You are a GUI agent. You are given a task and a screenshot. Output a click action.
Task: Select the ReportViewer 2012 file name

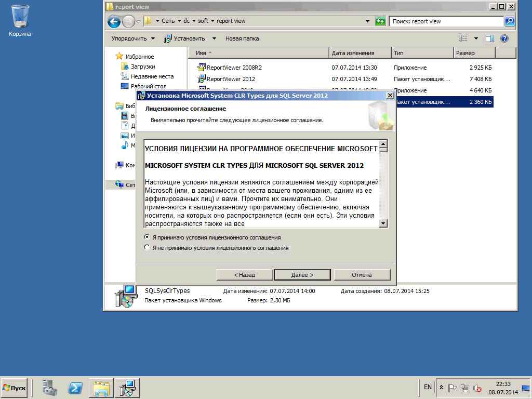click(231, 79)
